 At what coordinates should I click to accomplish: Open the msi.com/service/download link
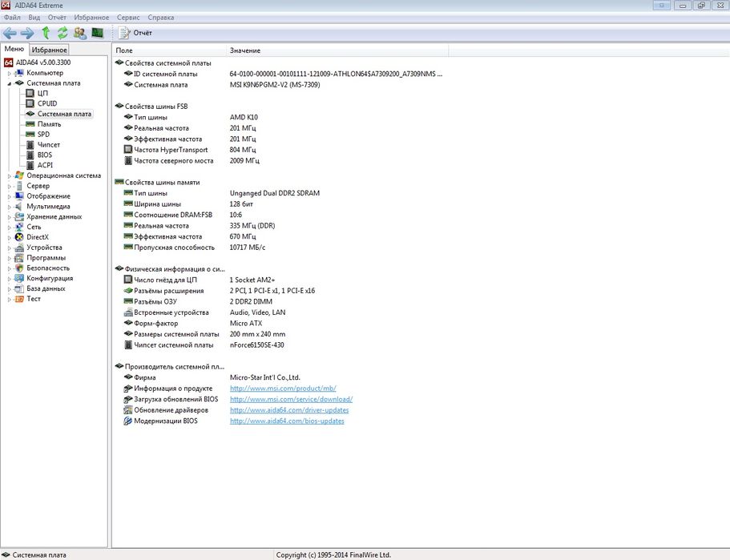coord(291,400)
